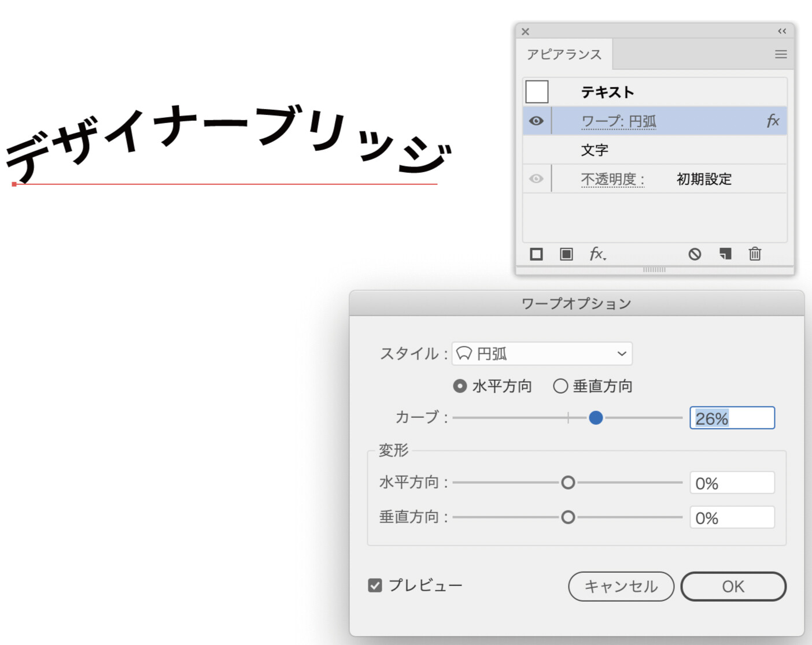This screenshot has width=812, height=645.
Task: Collapse the panel with double-chevron icon
Action: (782, 31)
